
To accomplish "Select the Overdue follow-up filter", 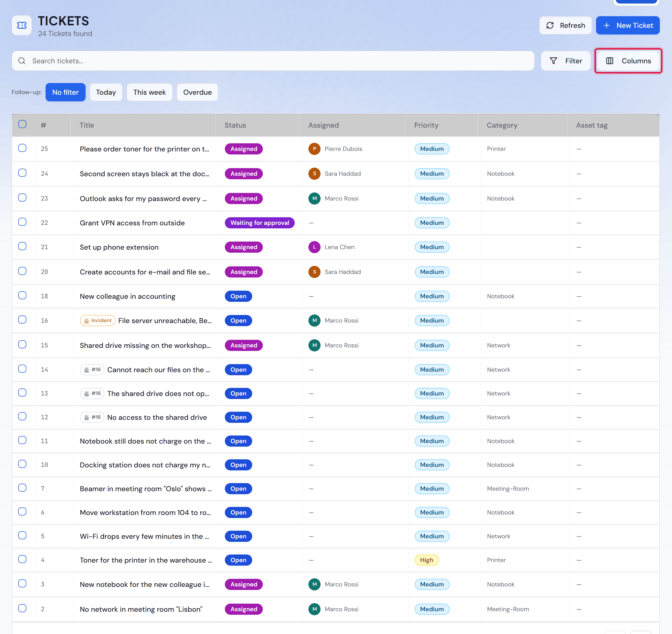I will pyautogui.click(x=197, y=92).
